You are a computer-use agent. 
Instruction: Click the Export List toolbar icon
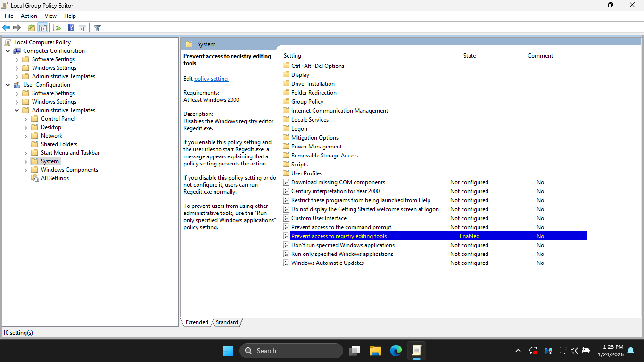click(x=57, y=28)
